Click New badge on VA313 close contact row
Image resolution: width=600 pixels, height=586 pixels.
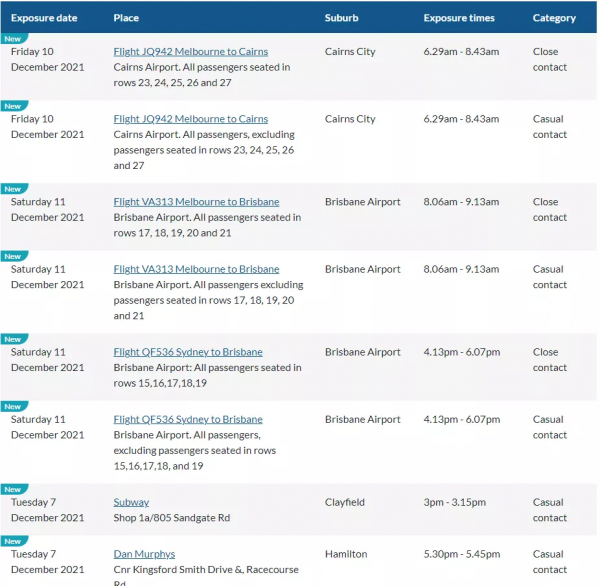point(13,189)
